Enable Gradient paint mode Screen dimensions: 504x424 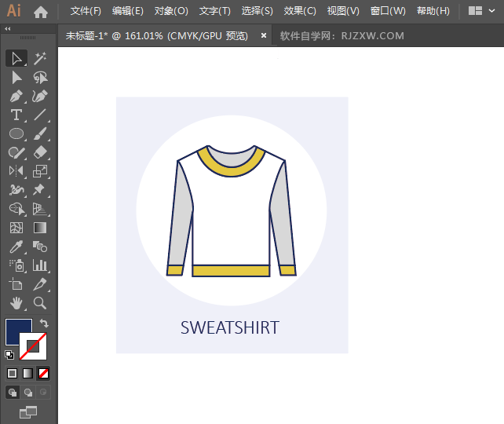[28, 373]
